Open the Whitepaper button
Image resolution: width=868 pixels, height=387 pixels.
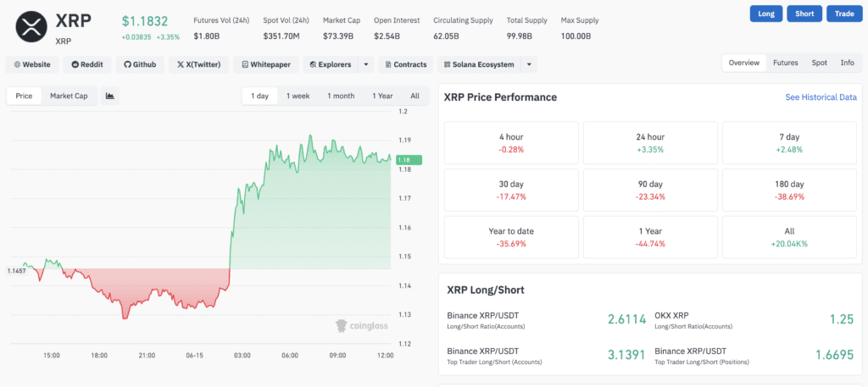(x=266, y=64)
